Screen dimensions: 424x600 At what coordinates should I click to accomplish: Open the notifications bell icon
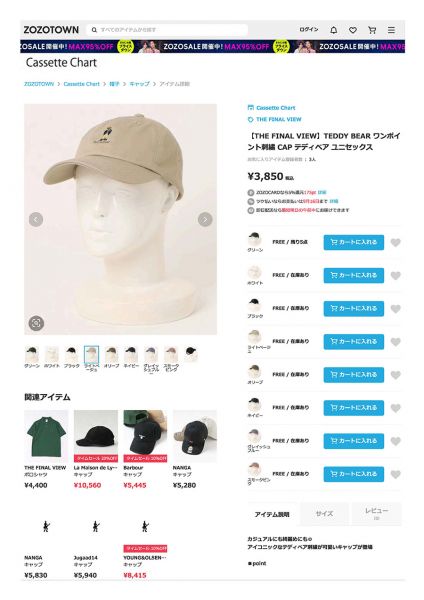point(334,30)
